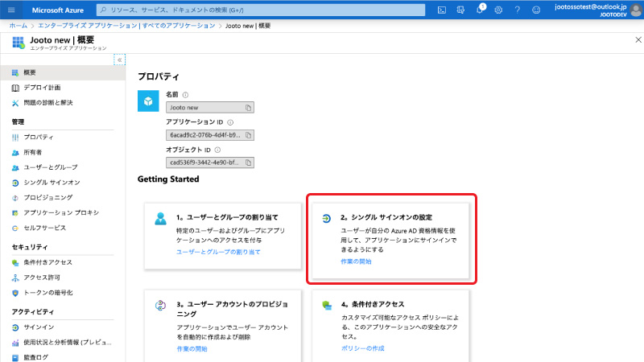Open Cloud Shell from the top bar
Viewport: 644px width, 362px height.
(441, 10)
